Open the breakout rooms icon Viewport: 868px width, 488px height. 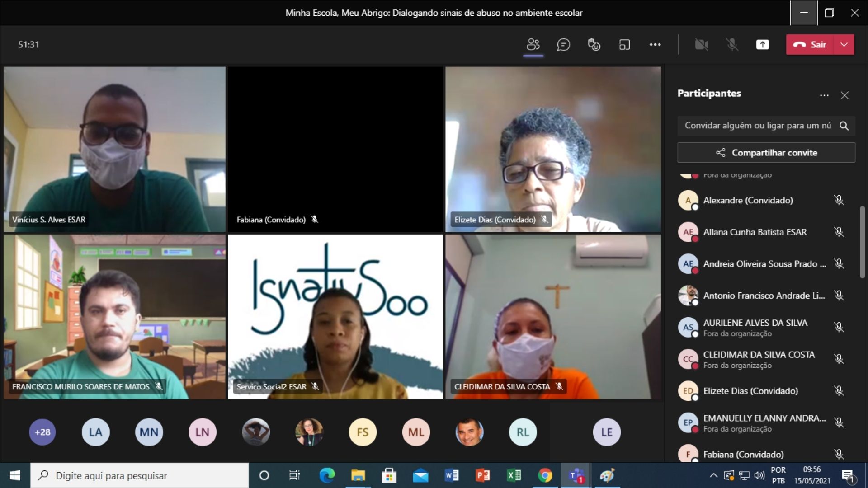tap(624, 45)
